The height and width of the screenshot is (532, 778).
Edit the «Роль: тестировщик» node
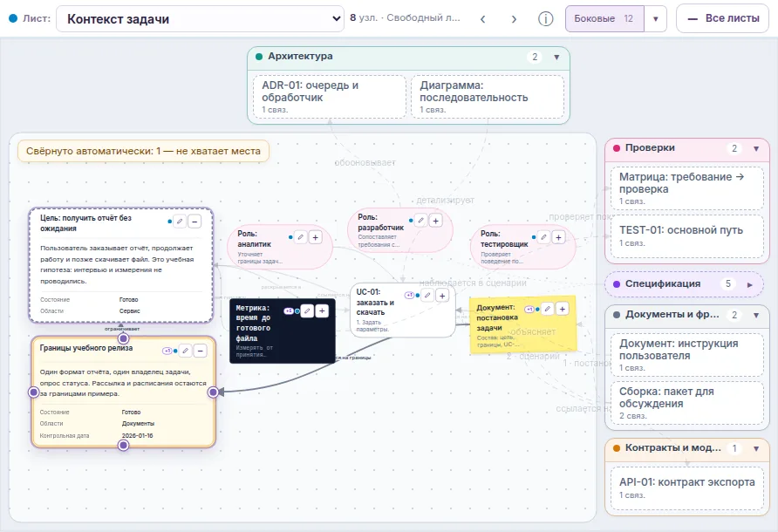point(543,237)
